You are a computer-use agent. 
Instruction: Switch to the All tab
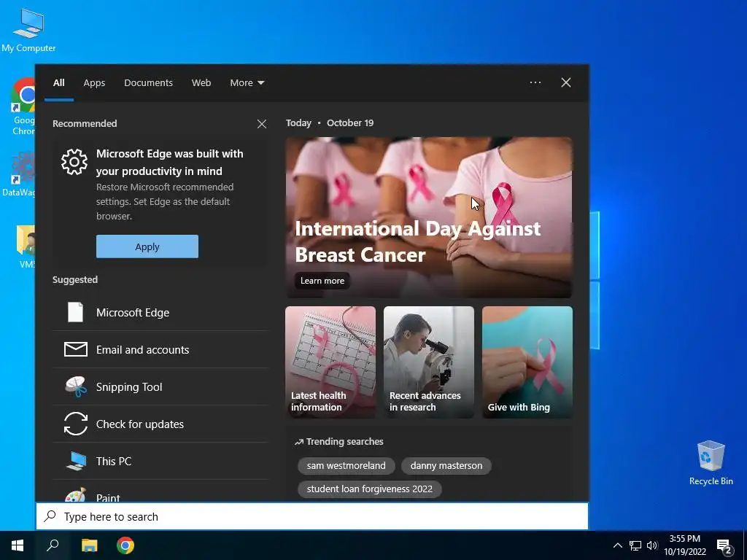(59, 83)
